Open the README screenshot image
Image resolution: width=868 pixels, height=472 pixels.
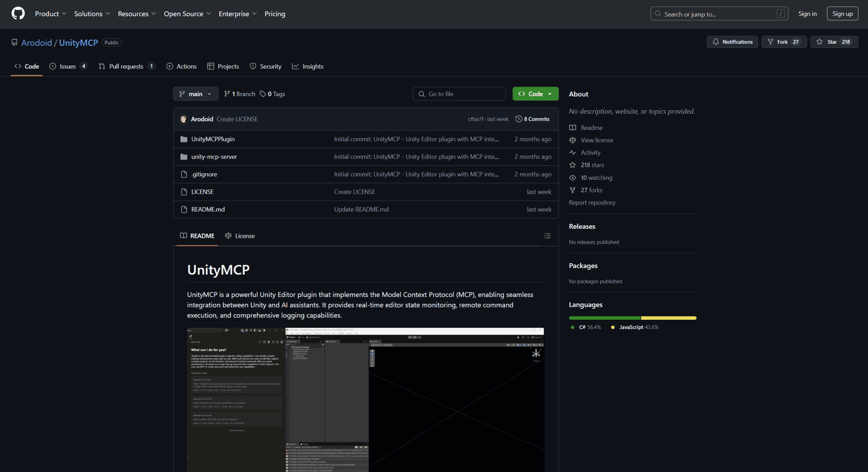point(365,400)
